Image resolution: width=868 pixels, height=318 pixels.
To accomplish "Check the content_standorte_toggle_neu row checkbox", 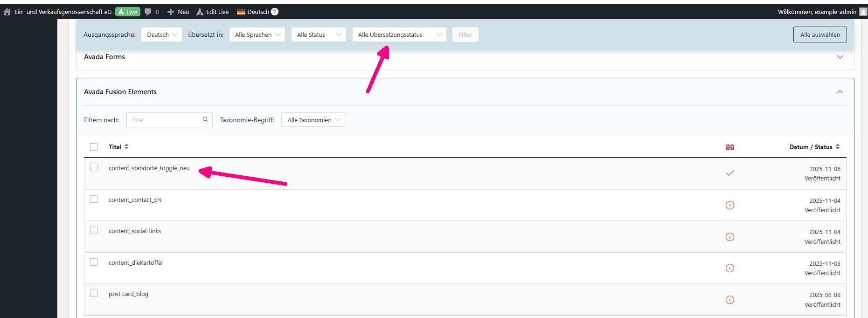I will pos(94,167).
